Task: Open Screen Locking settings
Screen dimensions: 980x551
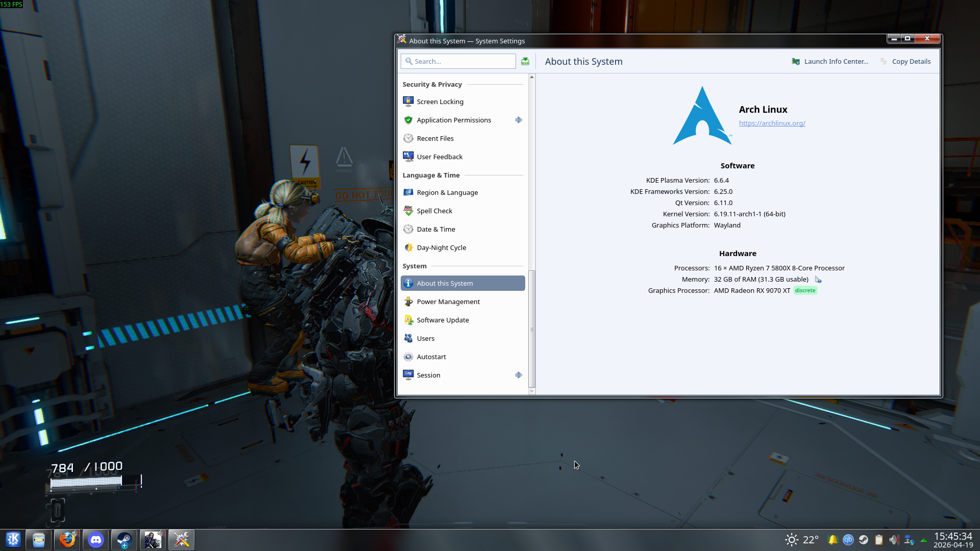Action: point(439,102)
